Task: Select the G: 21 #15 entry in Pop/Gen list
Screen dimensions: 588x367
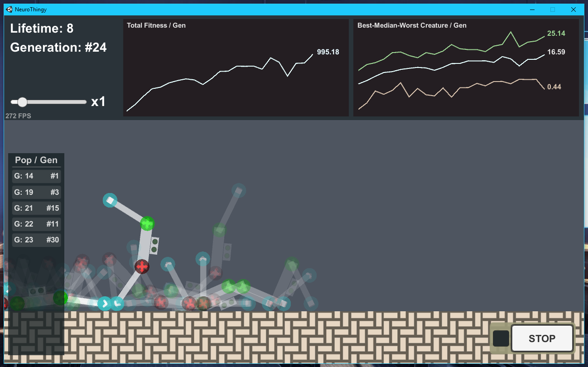Action: pyautogui.click(x=36, y=208)
